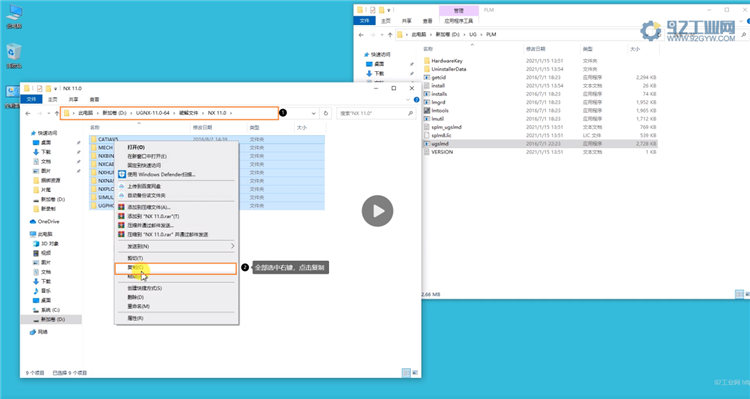The height and width of the screenshot is (399, 750).
Task: Click 破解文件 in NX 11.0 breadcrumb
Action: [188, 113]
